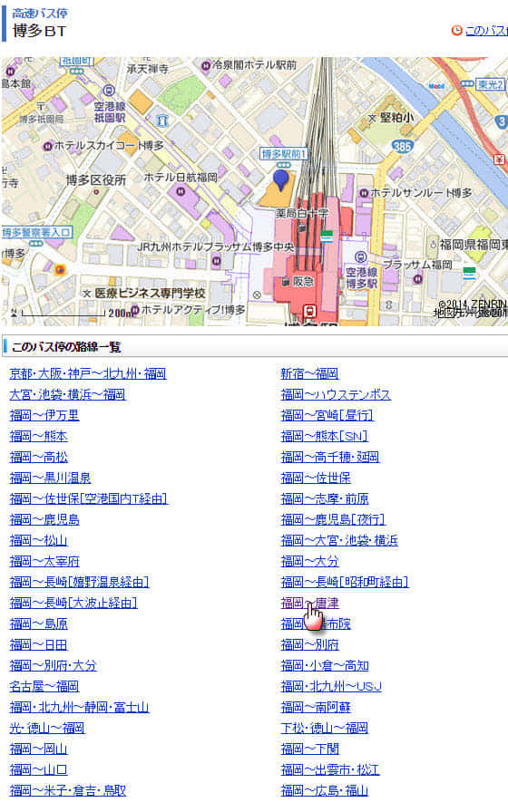The width and height of the screenshot is (508, 812).
Task: Select 福岡～別府 route link
Action: (x=309, y=644)
